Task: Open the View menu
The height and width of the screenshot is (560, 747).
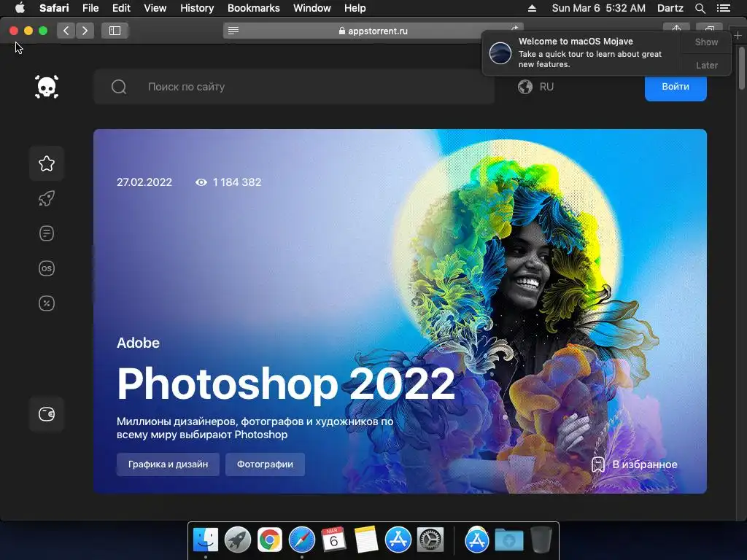Action: click(155, 8)
